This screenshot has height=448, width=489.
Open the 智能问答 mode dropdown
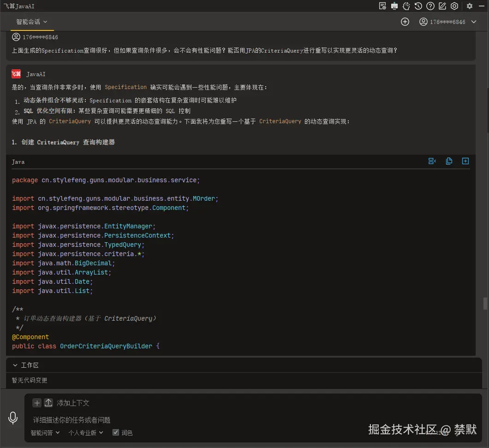pos(45,433)
